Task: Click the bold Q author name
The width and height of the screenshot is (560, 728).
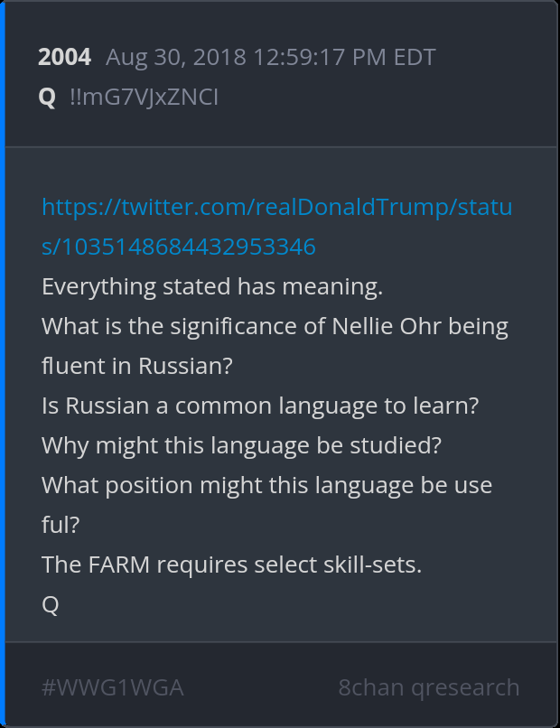Action: tap(47, 97)
